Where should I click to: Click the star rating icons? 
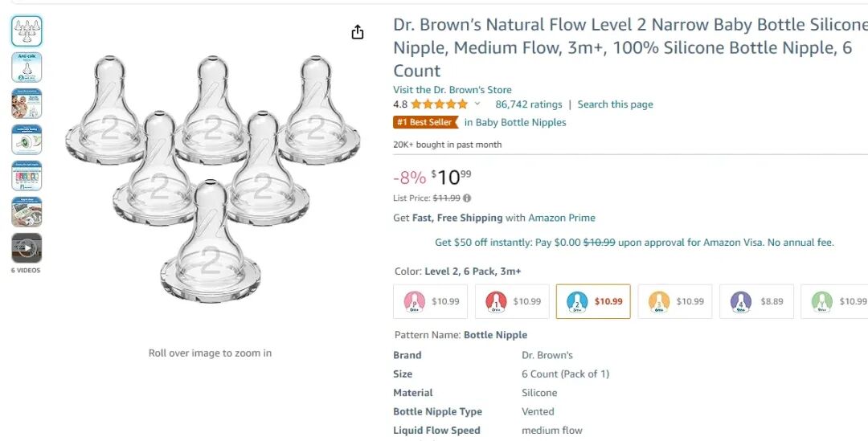tap(439, 104)
